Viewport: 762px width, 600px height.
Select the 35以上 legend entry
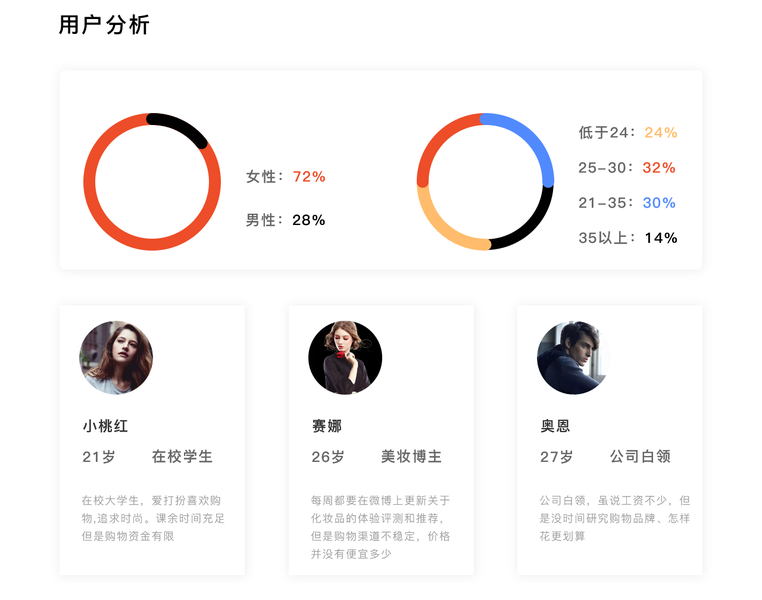[x=627, y=238]
